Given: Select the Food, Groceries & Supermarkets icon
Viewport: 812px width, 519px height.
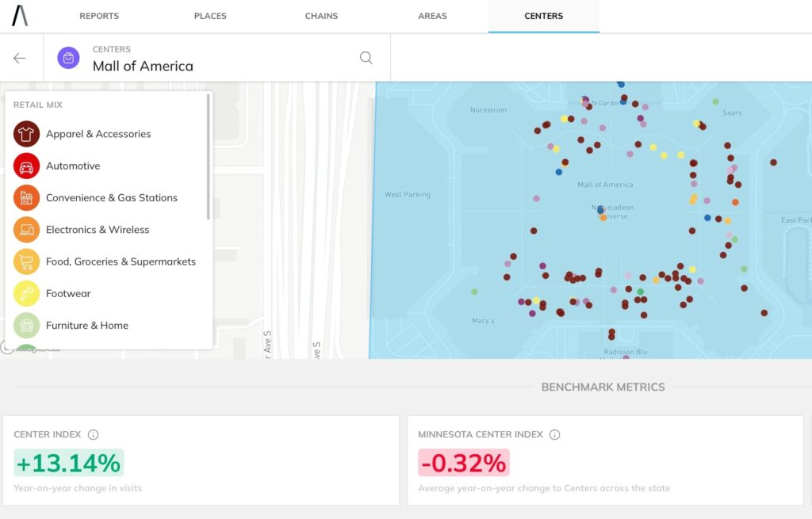Looking at the screenshot, I should point(26,261).
